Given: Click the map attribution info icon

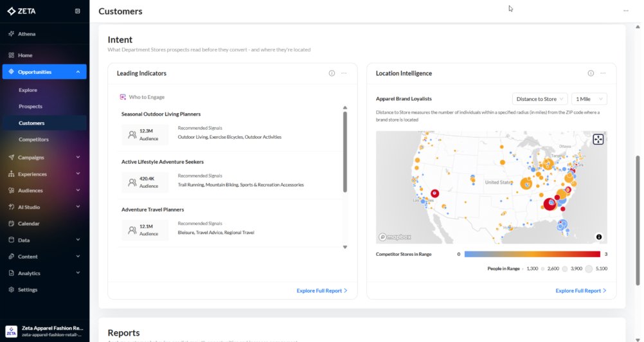Looking at the screenshot, I should [599, 237].
